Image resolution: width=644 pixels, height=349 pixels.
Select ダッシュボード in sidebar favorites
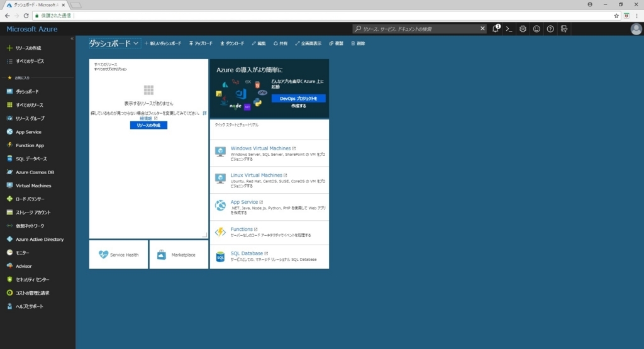click(23, 92)
